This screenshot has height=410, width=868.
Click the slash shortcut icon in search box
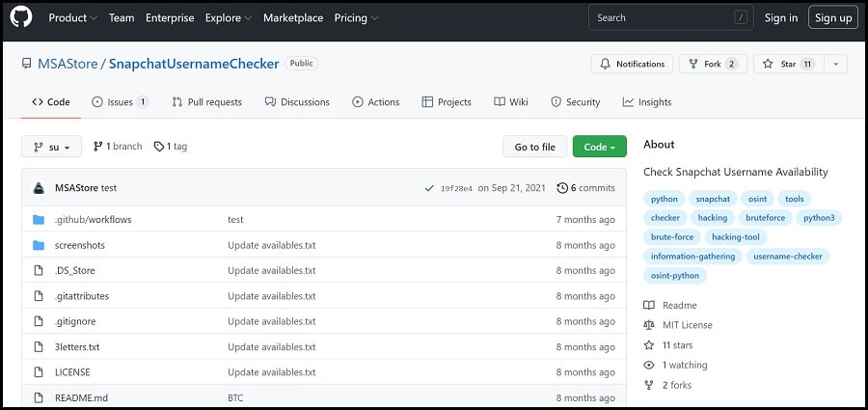[x=741, y=17]
